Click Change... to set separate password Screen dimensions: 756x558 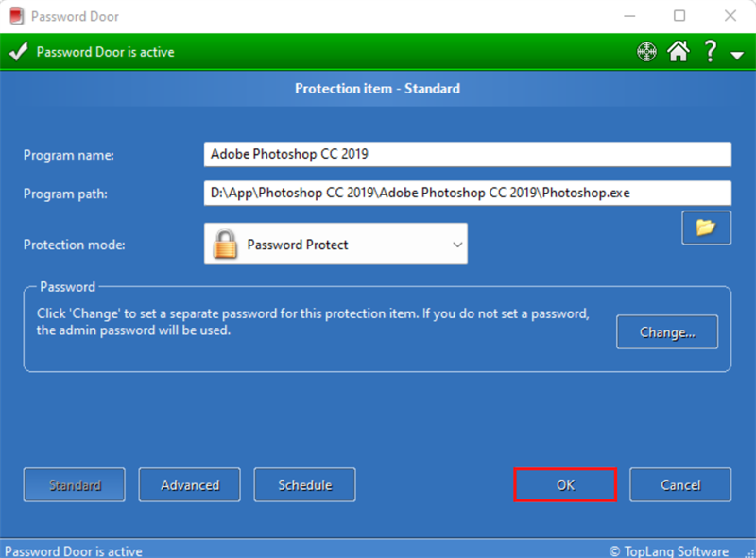pos(667,332)
